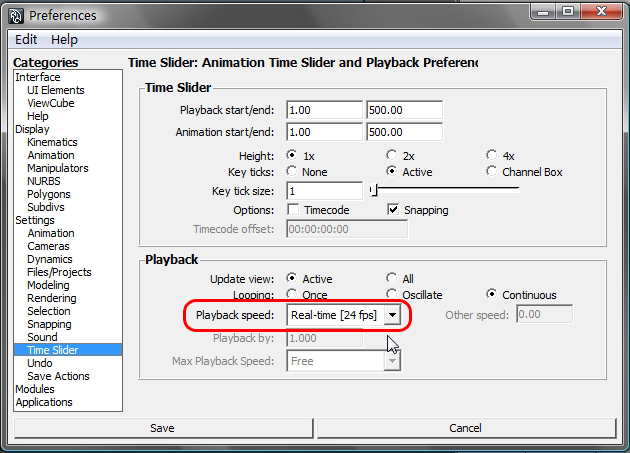Select Kinematics category
630x453 pixels.
coord(52,142)
